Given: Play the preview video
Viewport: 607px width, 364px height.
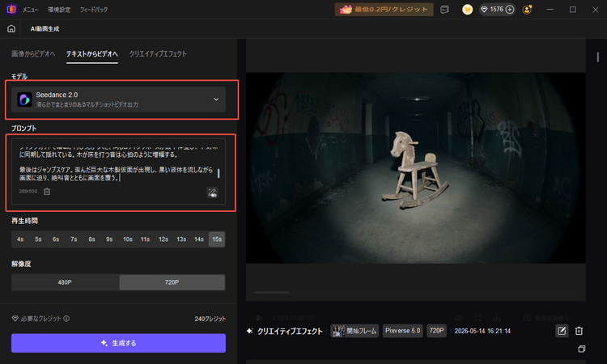Looking at the screenshot, I should [x=259, y=318].
